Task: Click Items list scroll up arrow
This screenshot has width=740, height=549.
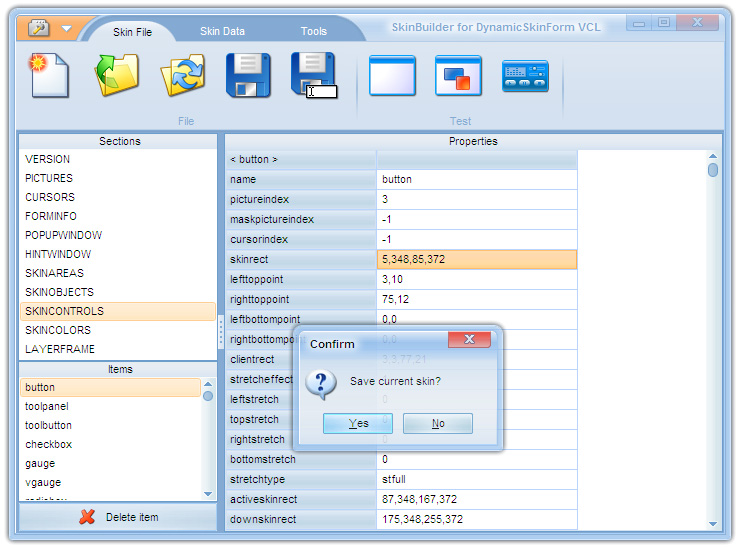Action: point(208,384)
